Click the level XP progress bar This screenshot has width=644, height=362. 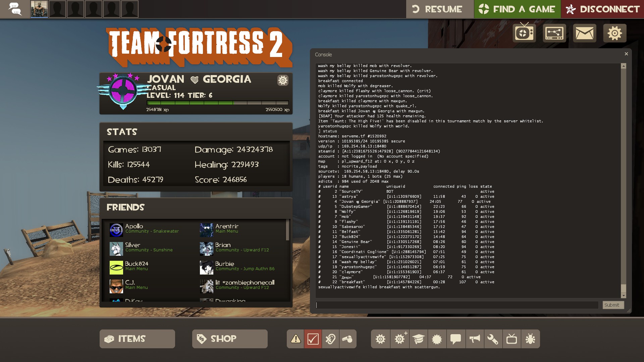(217, 103)
